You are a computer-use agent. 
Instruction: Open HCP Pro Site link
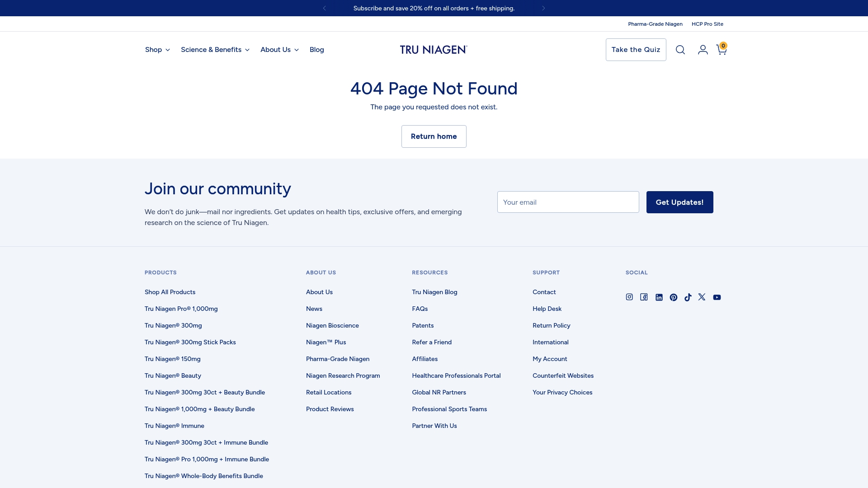tap(708, 24)
